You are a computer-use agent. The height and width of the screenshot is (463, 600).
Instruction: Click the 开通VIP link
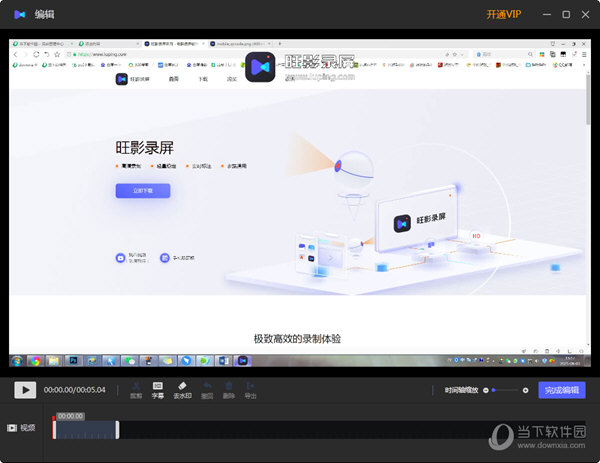coord(504,15)
